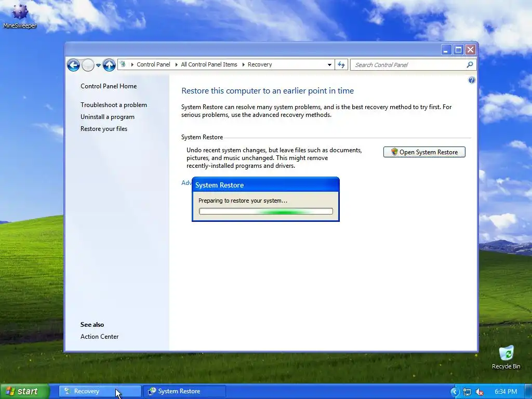Click the Open System Restore button
The width and height of the screenshot is (532, 399).
(x=424, y=152)
